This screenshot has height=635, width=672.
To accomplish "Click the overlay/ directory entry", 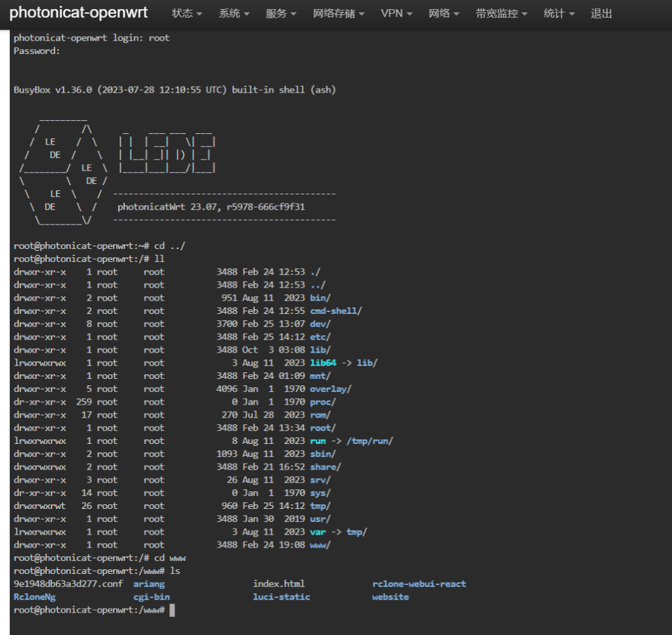I will [x=330, y=389].
